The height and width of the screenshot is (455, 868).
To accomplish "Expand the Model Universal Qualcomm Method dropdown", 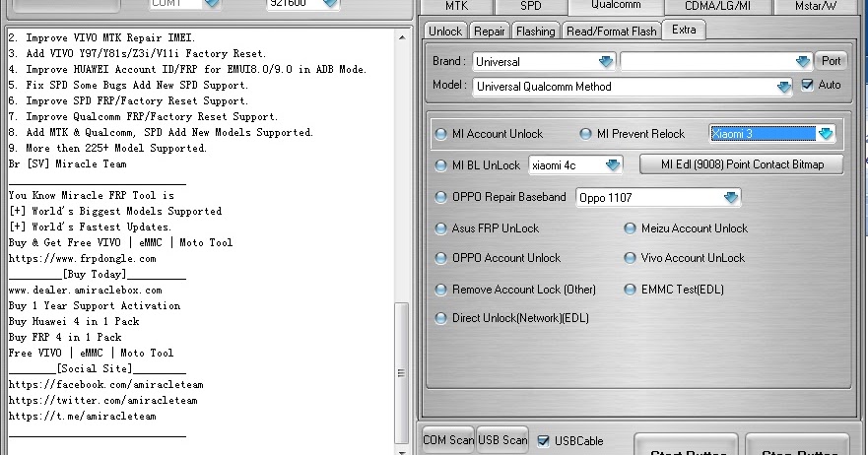I will 783,87.
